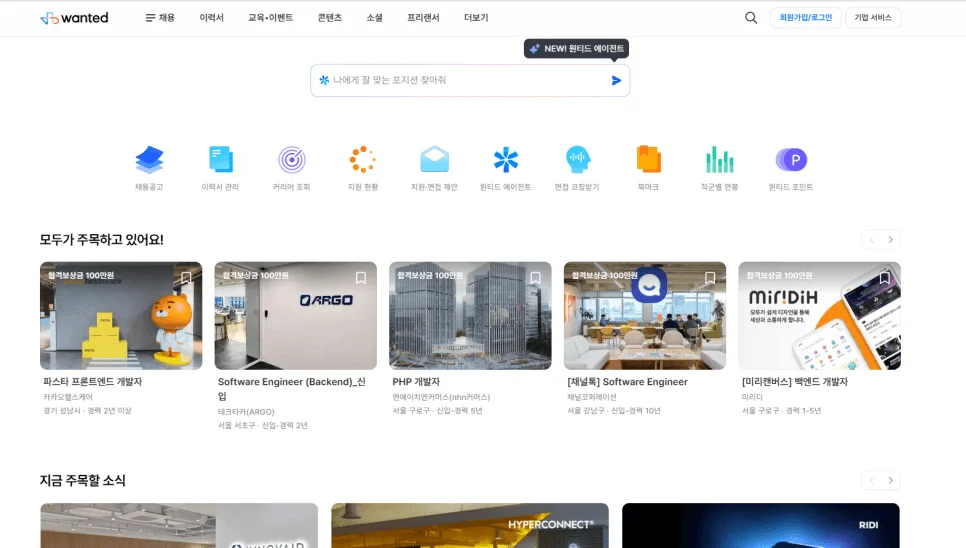Click company name 테크타카(ARGO)
This screenshot has width=966, height=548.
coord(246,412)
